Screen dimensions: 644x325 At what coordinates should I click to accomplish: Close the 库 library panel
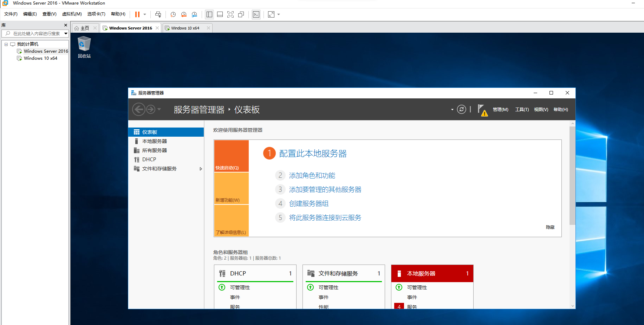click(x=65, y=25)
